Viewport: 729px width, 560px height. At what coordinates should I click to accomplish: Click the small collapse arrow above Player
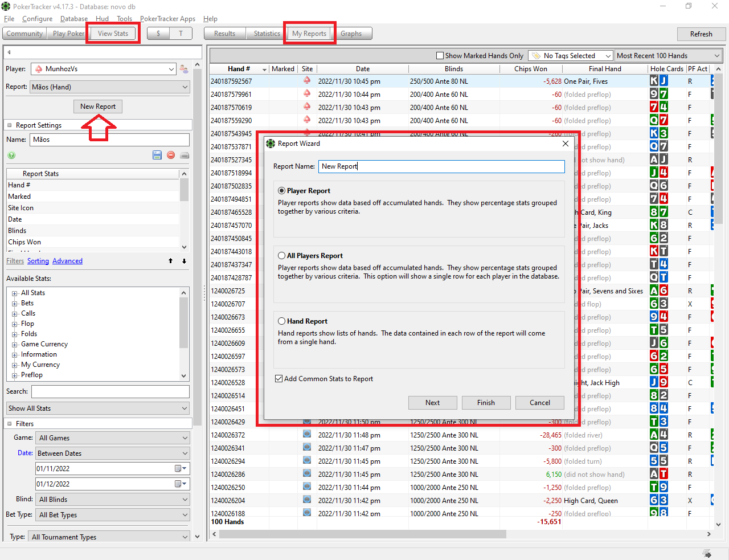point(9,52)
